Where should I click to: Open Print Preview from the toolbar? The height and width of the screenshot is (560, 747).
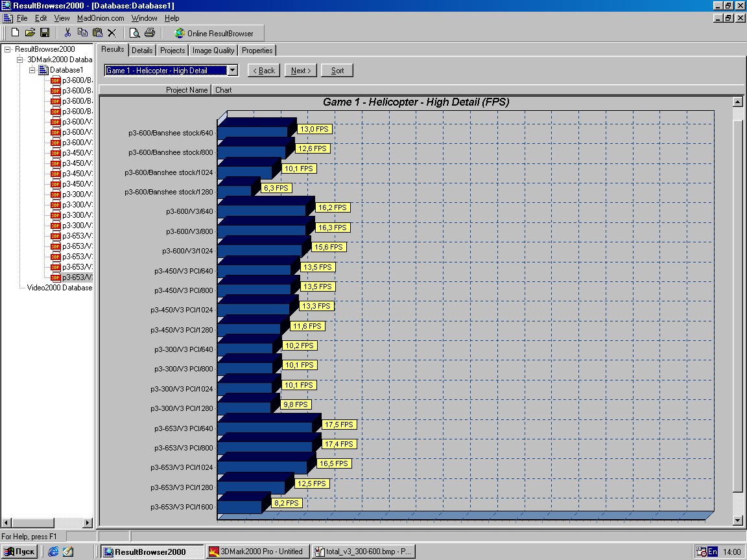[135, 33]
